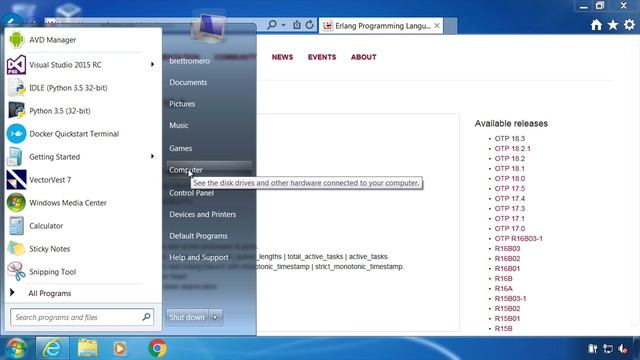Open Windows Media Center icon
Image resolution: width=640 pixels, height=360 pixels.
16,202
